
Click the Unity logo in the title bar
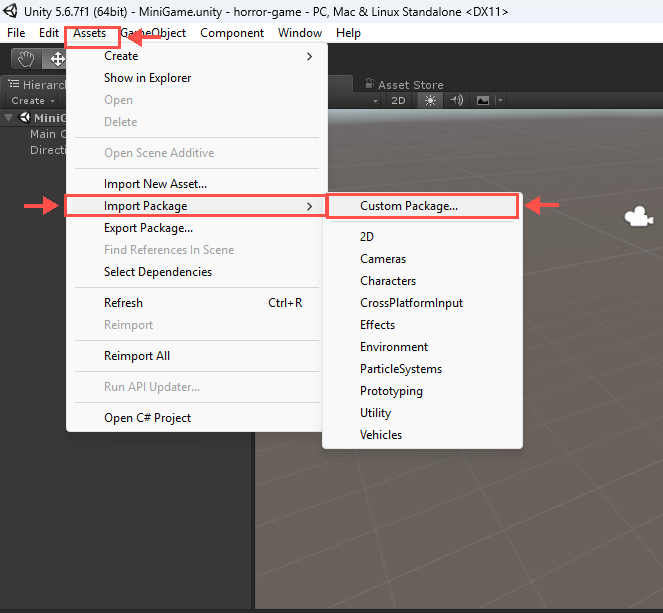pos(10,11)
